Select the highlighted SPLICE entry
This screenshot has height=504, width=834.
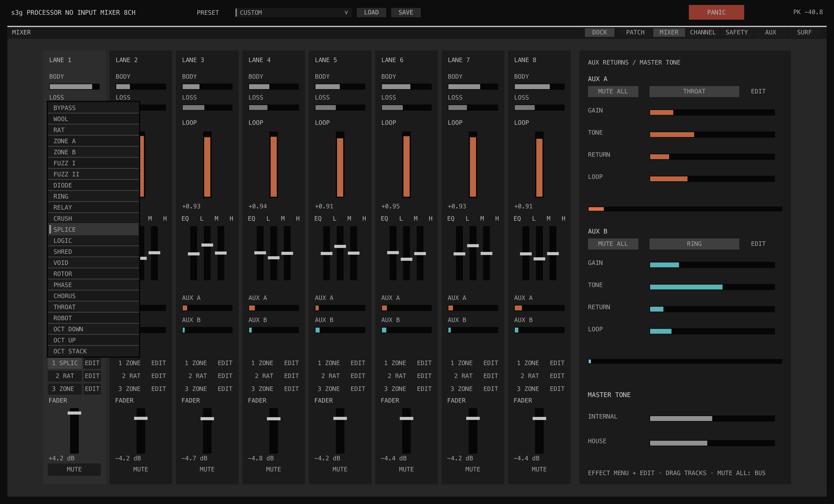(x=93, y=230)
